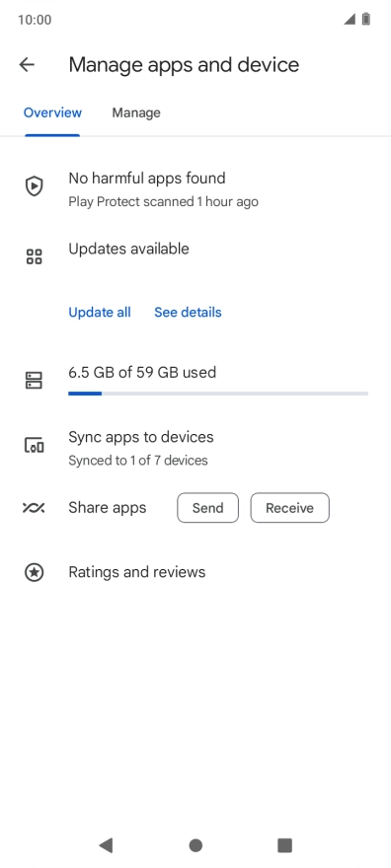
Task: Tap Android back navigation triangle
Action: coord(106,844)
